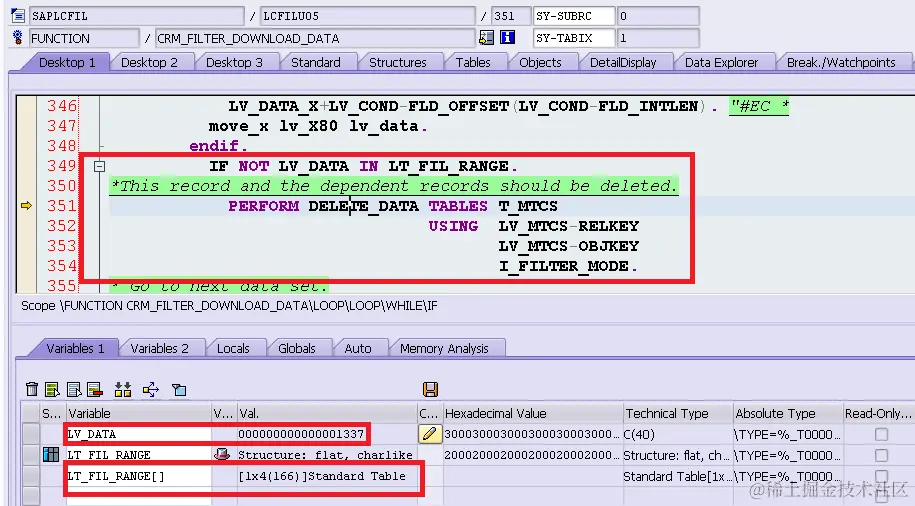Click the yellow boxes with down arrows icon
Viewport: 915px width, 506px height.
click(x=123, y=389)
